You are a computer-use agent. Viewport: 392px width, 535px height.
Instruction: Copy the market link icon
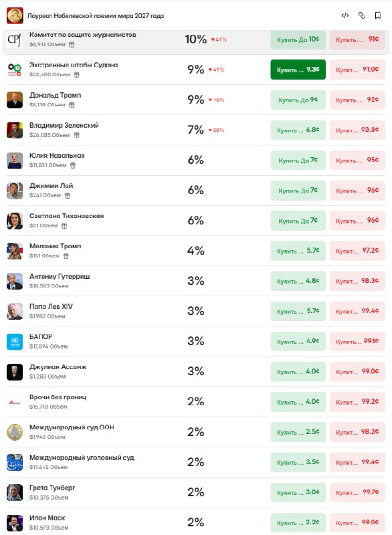tap(361, 15)
